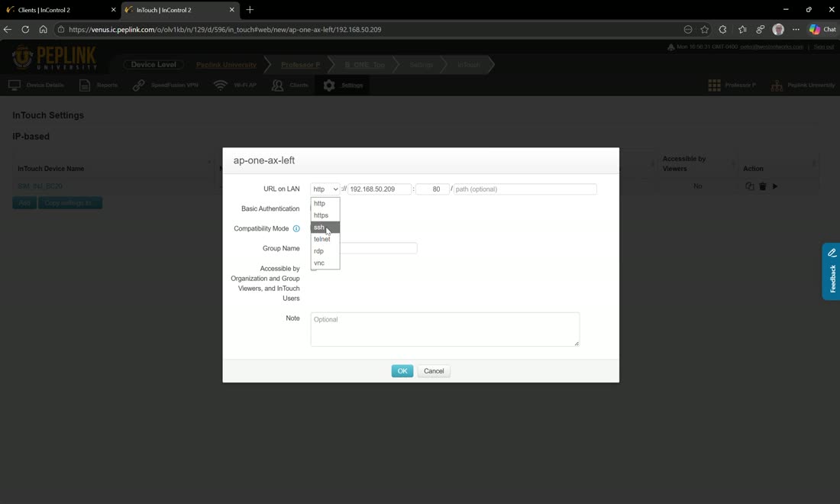
Task: Click the notification bell icon
Action: (670, 47)
